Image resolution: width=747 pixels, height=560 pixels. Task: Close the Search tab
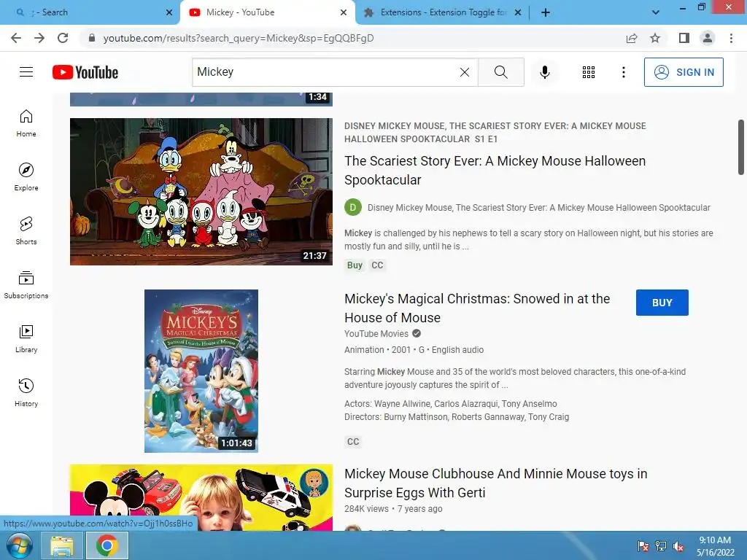[169, 12]
